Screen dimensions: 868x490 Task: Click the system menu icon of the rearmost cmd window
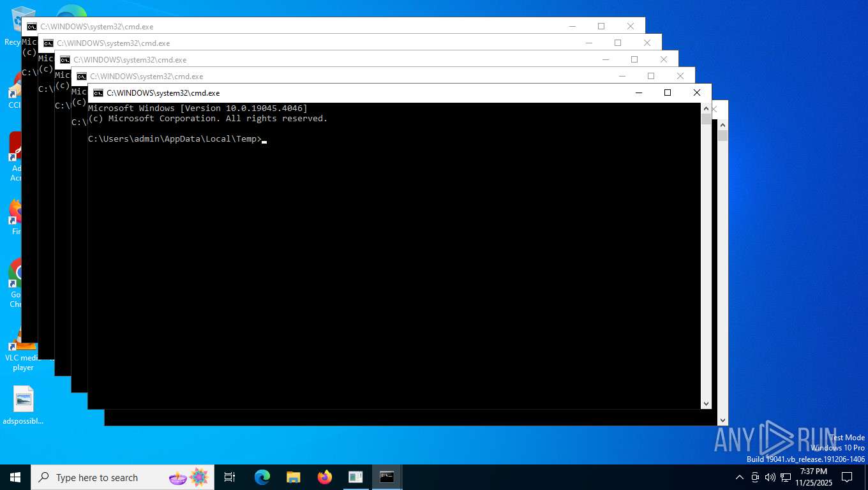click(x=31, y=26)
